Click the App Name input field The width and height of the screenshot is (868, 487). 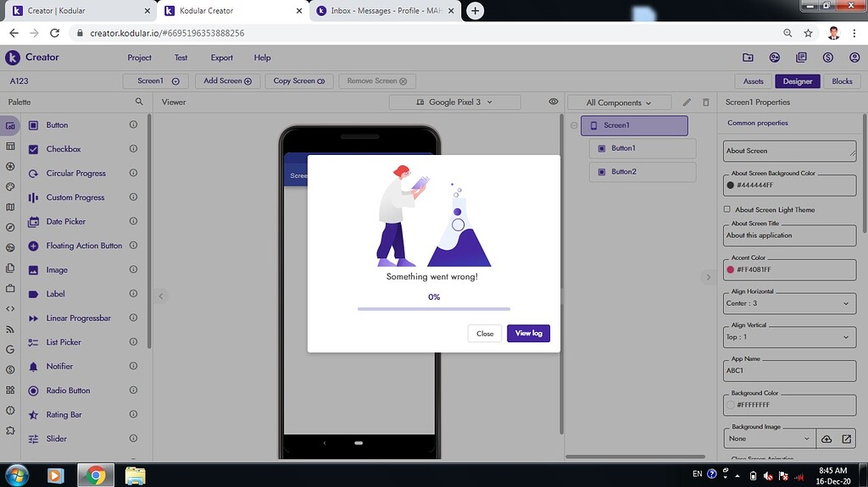pyautogui.click(x=790, y=371)
